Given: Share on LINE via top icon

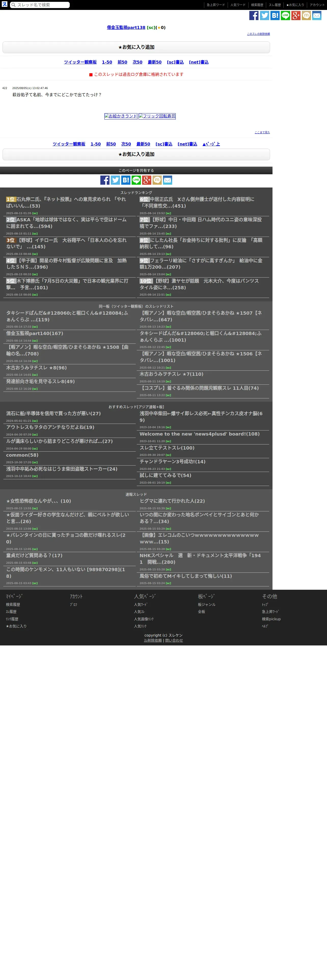Looking at the screenshot, I should pos(285,15).
